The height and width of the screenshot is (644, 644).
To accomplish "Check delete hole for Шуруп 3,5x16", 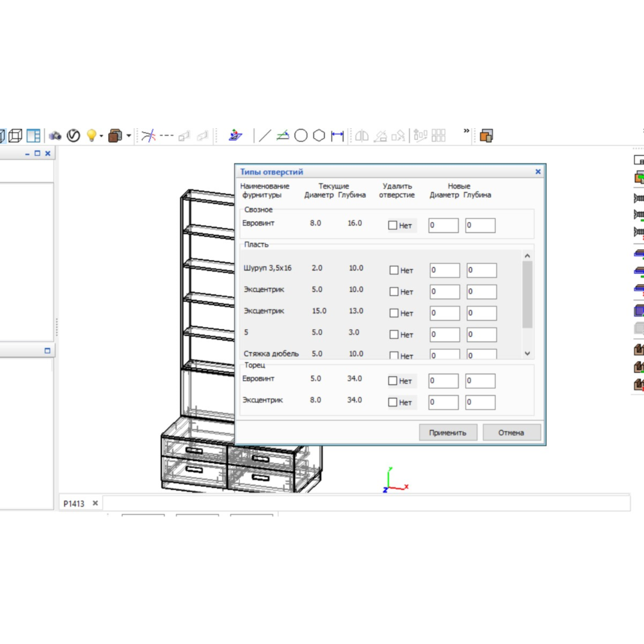I will pyautogui.click(x=394, y=270).
